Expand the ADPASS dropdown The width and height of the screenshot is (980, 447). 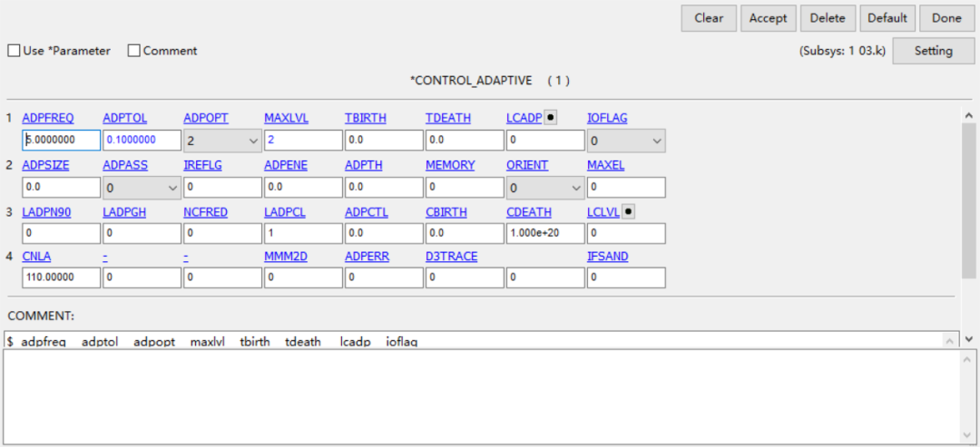click(142, 188)
